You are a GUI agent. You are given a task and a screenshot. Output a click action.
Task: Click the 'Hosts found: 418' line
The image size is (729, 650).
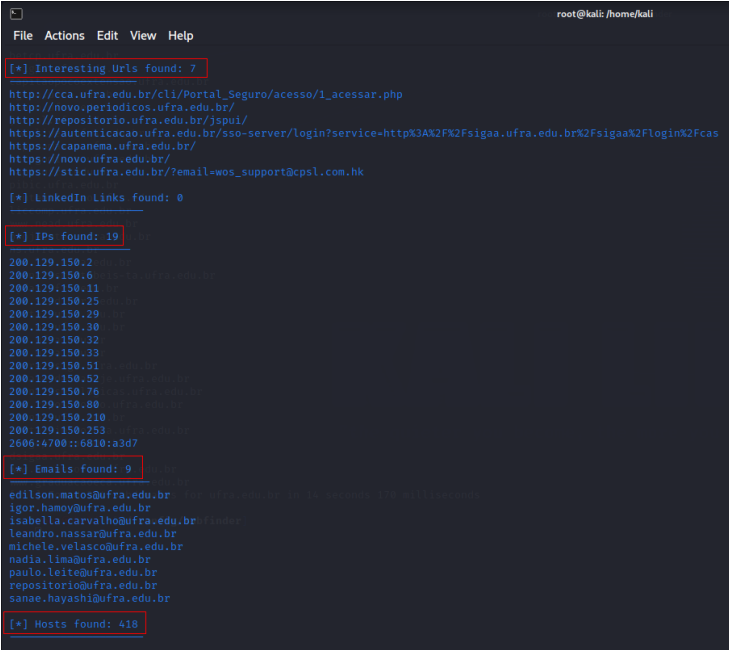pos(73,624)
